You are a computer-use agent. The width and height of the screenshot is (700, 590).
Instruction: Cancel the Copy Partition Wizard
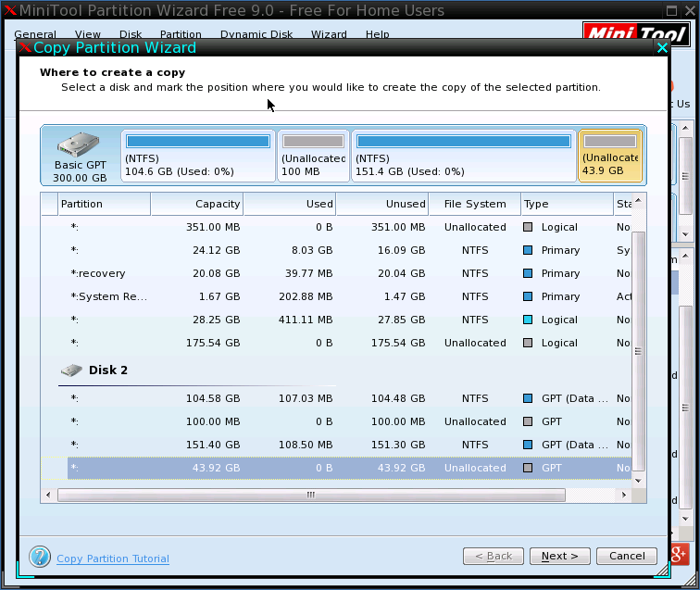pos(627,556)
